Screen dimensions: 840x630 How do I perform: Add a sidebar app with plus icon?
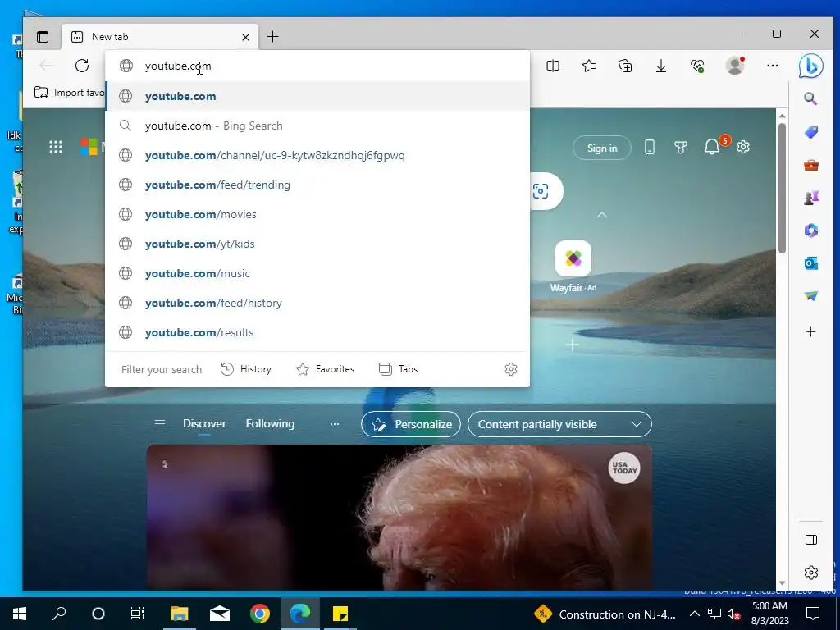(x=811, y=332)
